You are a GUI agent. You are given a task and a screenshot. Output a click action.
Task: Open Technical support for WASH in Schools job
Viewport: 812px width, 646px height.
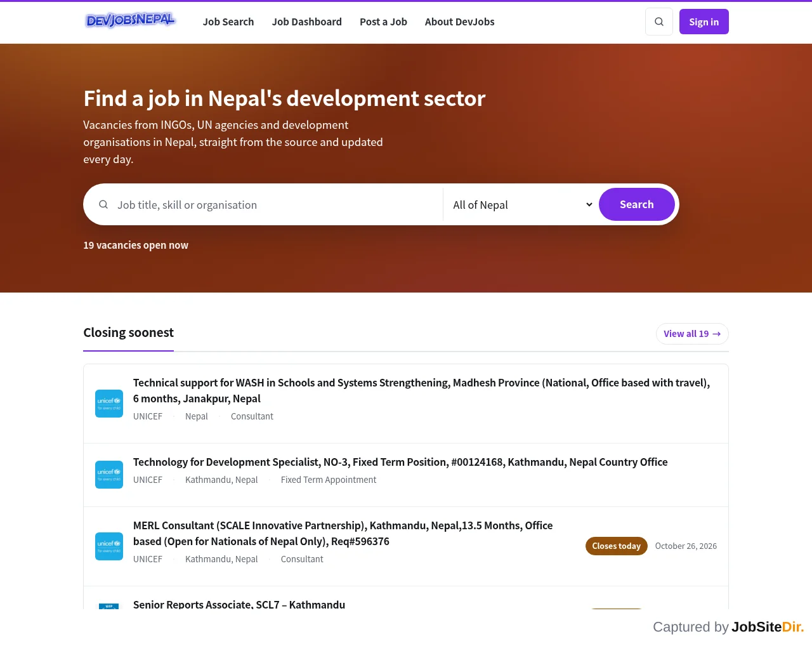pyautogui.click(x=421, y=391)
